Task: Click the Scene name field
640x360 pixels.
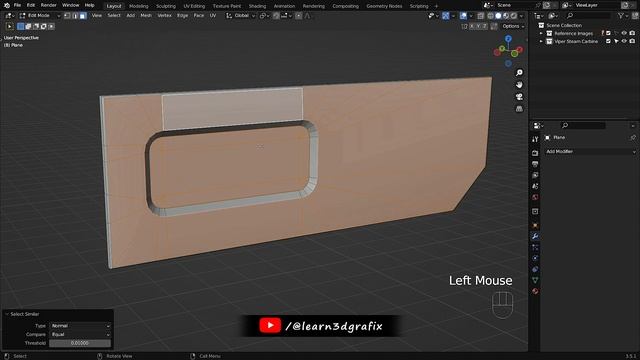Action: click(514, 5)
